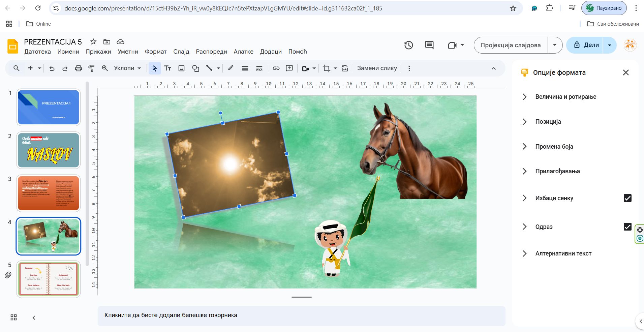This screenshot has width=644, height=332.
Task: Click the Пројекција слајдова button
Action: click(510, 45)
